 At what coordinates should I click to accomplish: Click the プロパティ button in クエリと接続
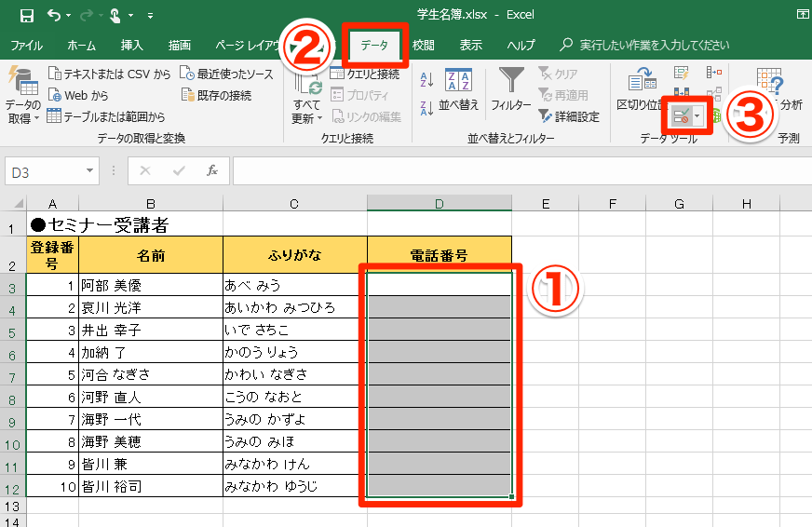(x=359, y=95)
